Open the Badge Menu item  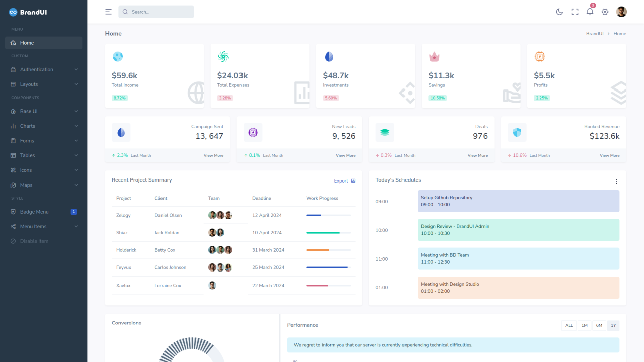point(43,212)
